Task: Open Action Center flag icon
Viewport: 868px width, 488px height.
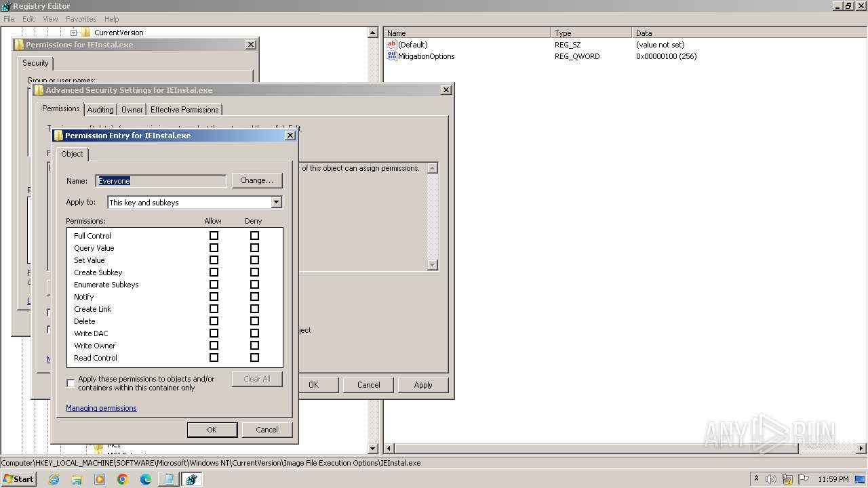Action: coord(805,479)
